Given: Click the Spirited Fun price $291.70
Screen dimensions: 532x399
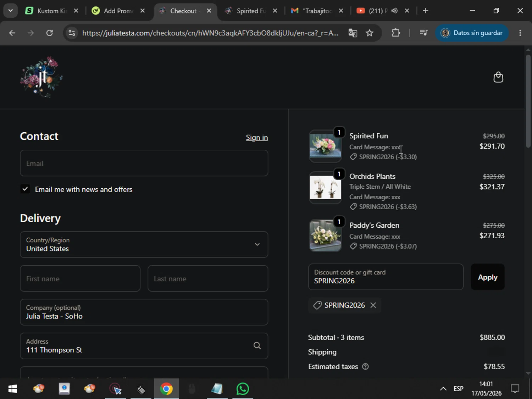Looking at the screenshot, I should coord(492,146).
